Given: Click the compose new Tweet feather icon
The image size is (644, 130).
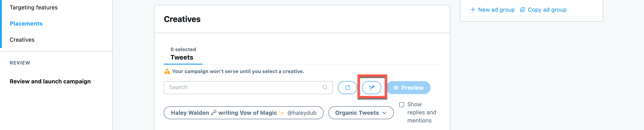Looking at the screenshot, I should click(371, 88).
